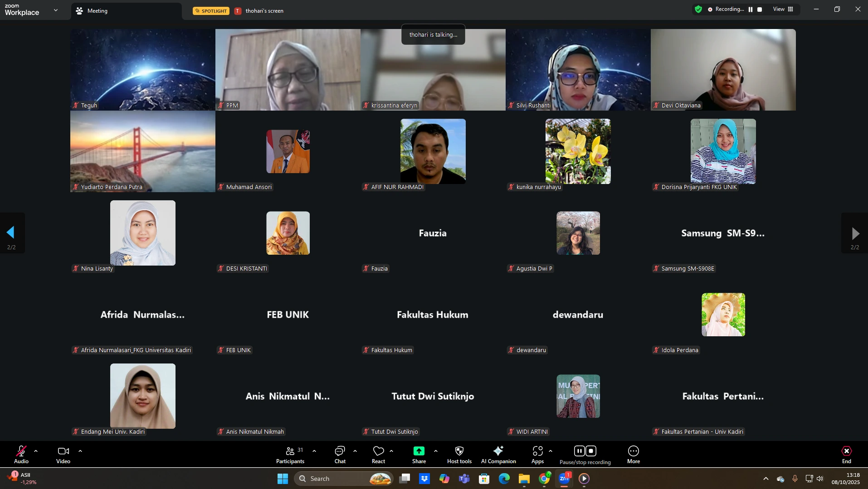The image size is (868, 489).
Task: Pause the recording in top bar
Action: (x=751, y=10)
